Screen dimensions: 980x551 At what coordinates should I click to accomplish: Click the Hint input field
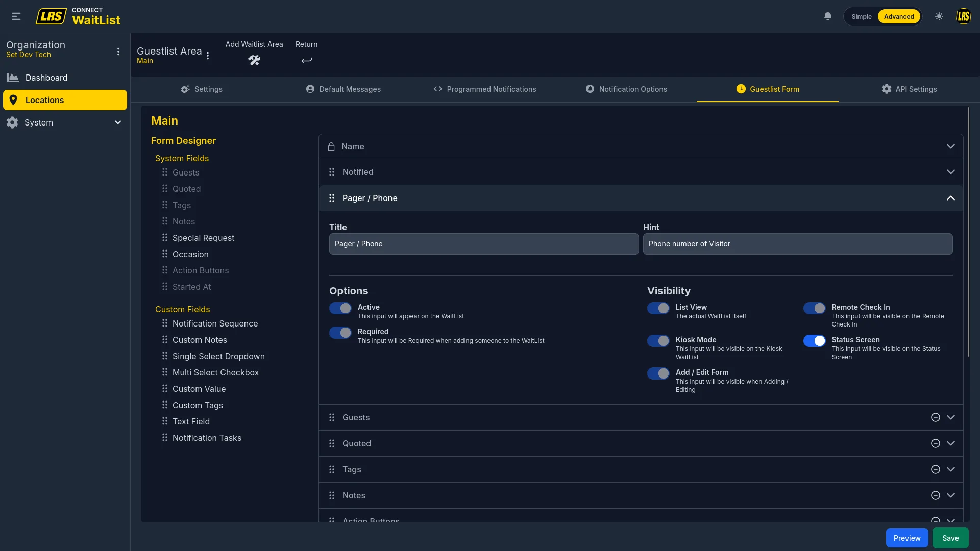coord(798,244)
